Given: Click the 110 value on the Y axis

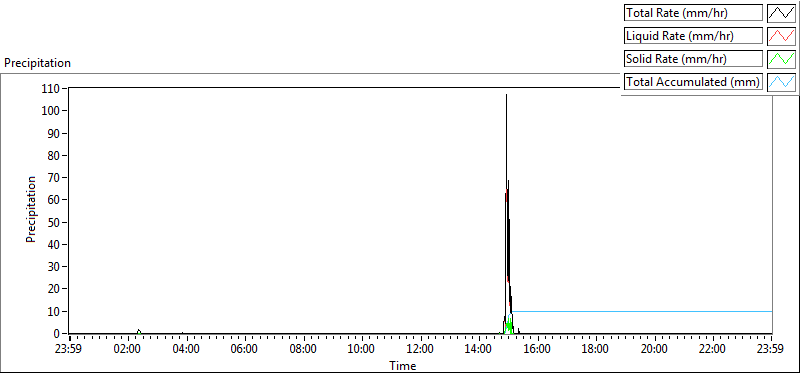Looking at the screenshot, I should tap(52, 89).
